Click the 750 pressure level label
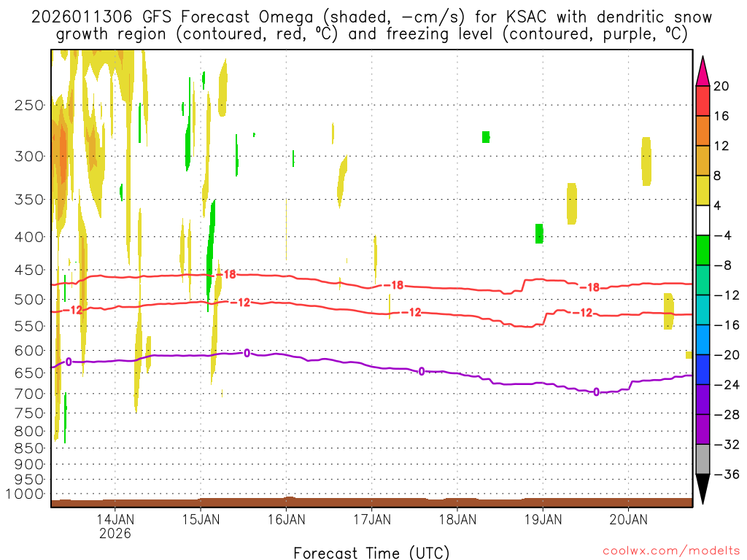The height and width of the screenshot is (560, 747). [29, 413]
